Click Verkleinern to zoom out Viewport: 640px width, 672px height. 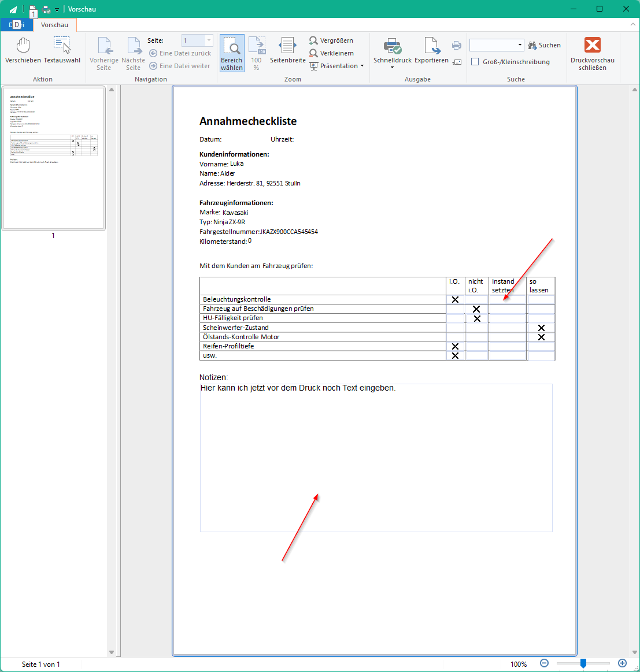(x=332, y=53)
